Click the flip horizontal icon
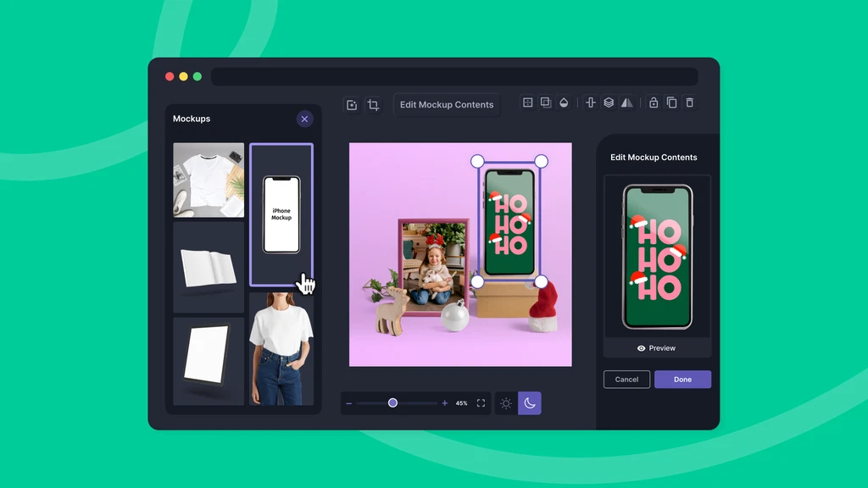 pos(627,103)
